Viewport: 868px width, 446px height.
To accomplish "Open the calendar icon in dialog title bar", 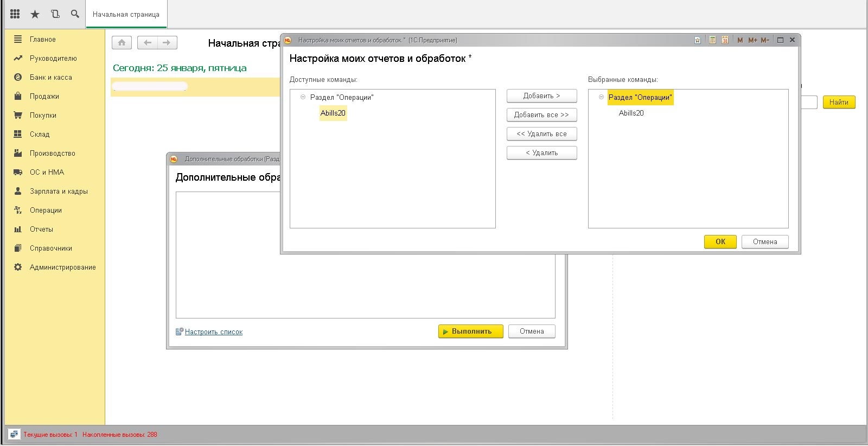I will point(725,40).
